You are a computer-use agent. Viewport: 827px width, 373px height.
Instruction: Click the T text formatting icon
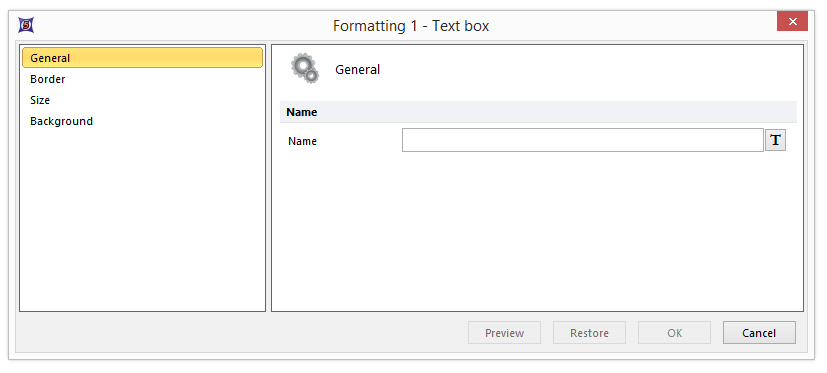coord(775,140)
